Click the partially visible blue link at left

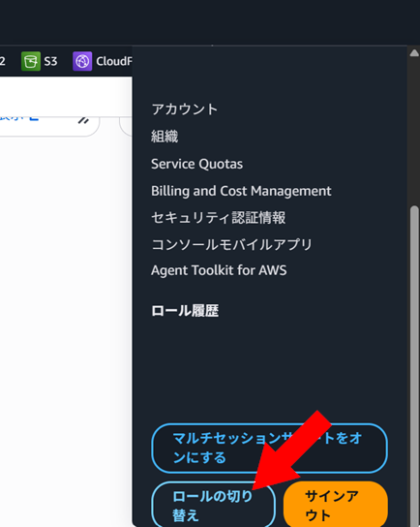19,118
